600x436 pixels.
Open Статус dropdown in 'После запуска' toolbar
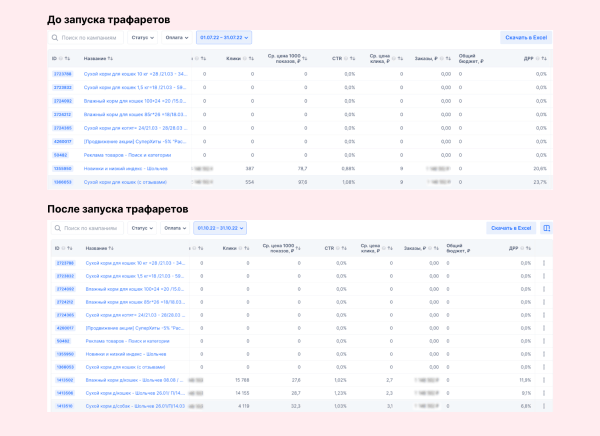(142, 228)
